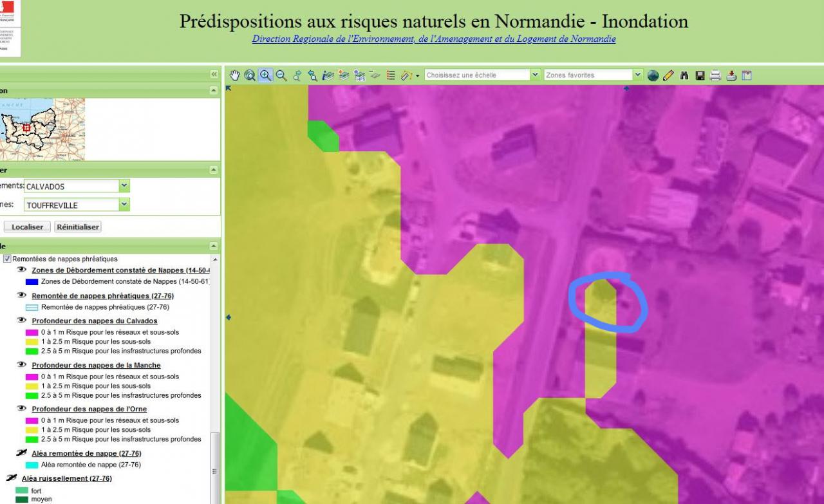
Task: Select the ruler measure tool
Action: (406, 75)
